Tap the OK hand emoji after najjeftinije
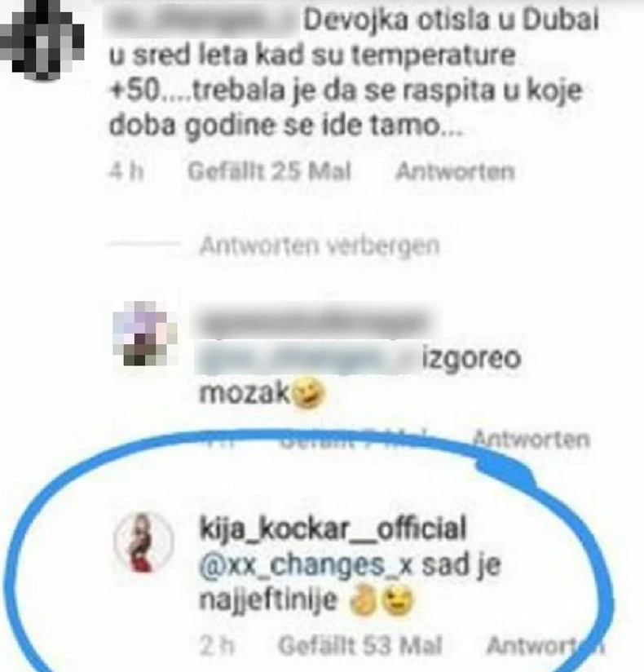This screenshot has width=644, height=672. tap(364, 601)
